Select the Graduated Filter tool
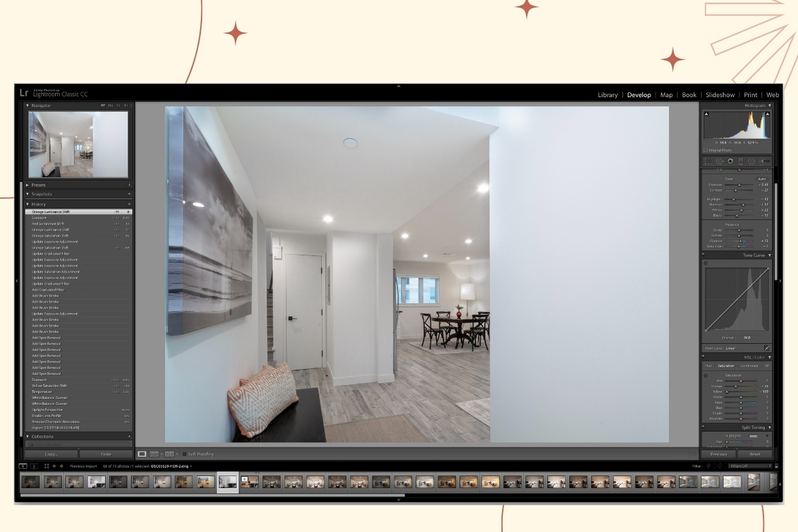 [741, 160]
